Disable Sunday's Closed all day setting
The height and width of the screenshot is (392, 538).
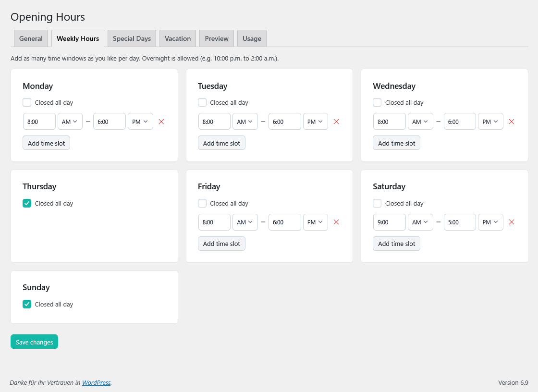(27, 304)
